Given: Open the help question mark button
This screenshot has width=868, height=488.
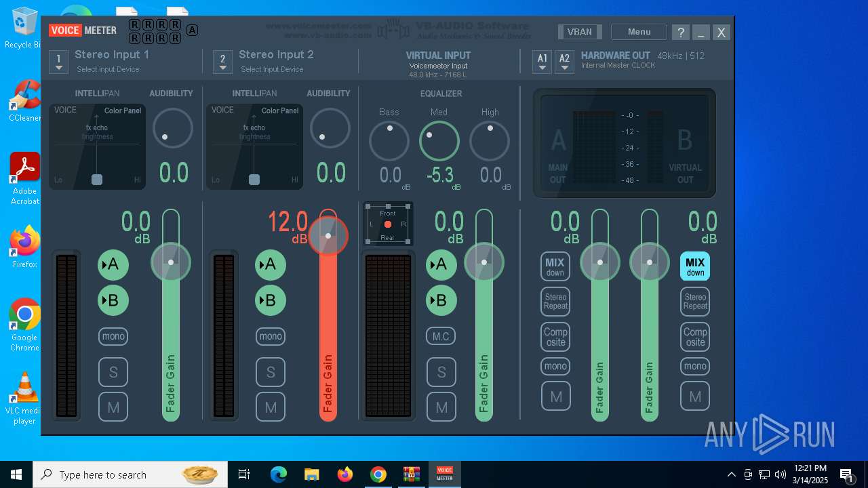Looking at the screenshot, I should click(x=680, y=32).
